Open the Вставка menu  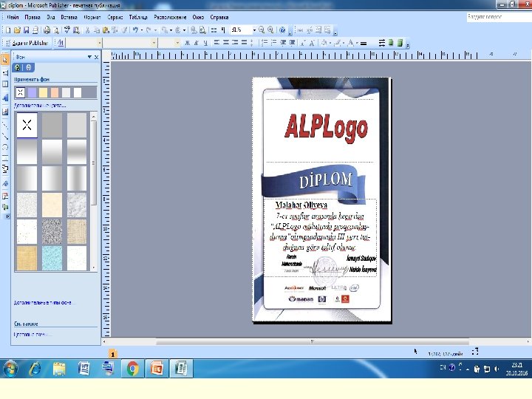(x=69, y=17)
